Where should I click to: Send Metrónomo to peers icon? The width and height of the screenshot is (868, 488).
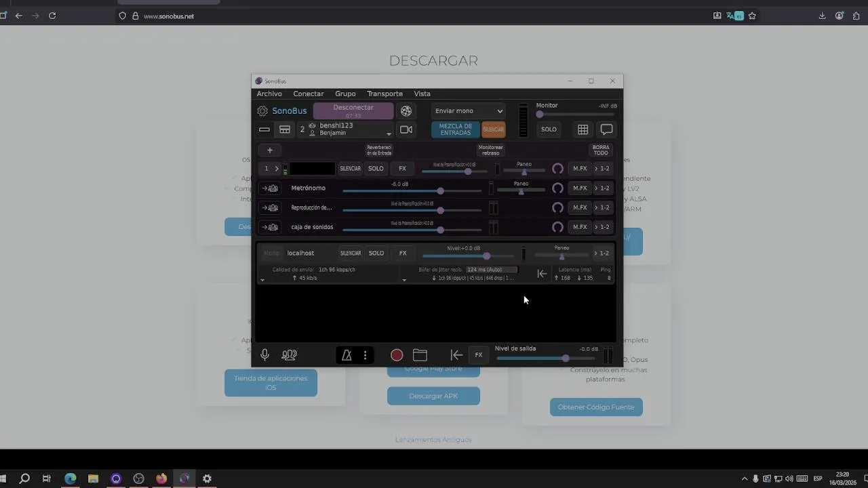[x=270, y=188]
